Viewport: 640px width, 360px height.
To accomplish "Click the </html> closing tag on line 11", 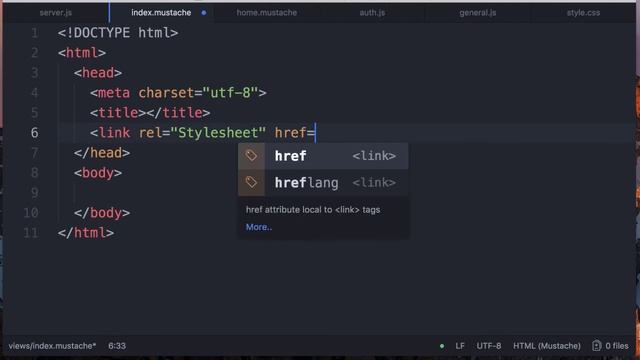I will (86, 233).
